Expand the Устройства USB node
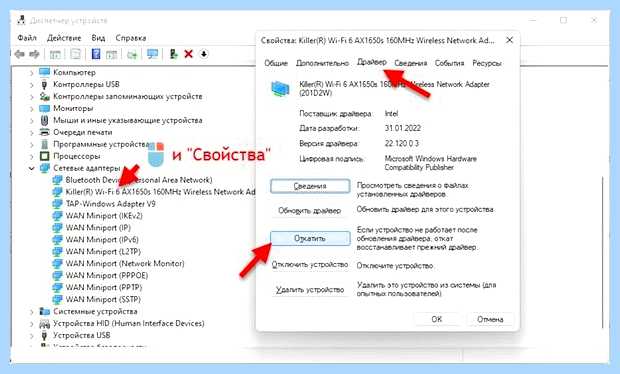The image size is (620, 374). coord(32,336)
